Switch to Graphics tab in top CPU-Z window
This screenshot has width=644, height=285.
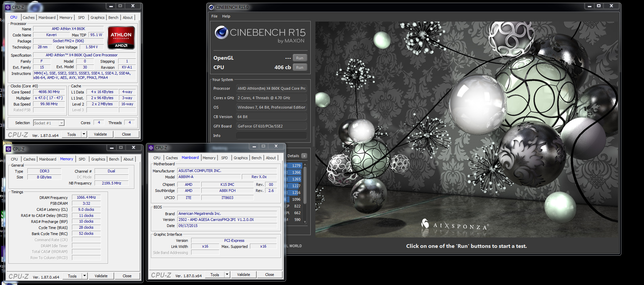point(98,18)
